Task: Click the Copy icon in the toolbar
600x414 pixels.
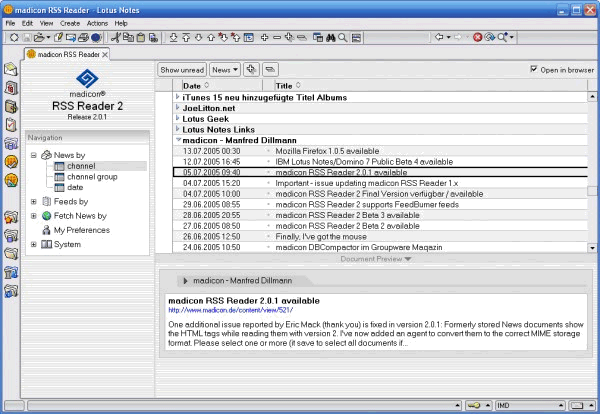Action: click(x=128, y=37)
